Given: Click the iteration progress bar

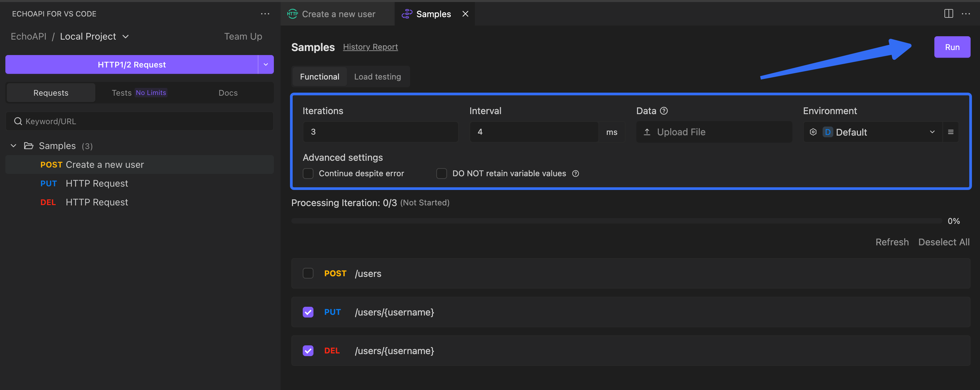Looking at the screenshot, I should point(616,221).
